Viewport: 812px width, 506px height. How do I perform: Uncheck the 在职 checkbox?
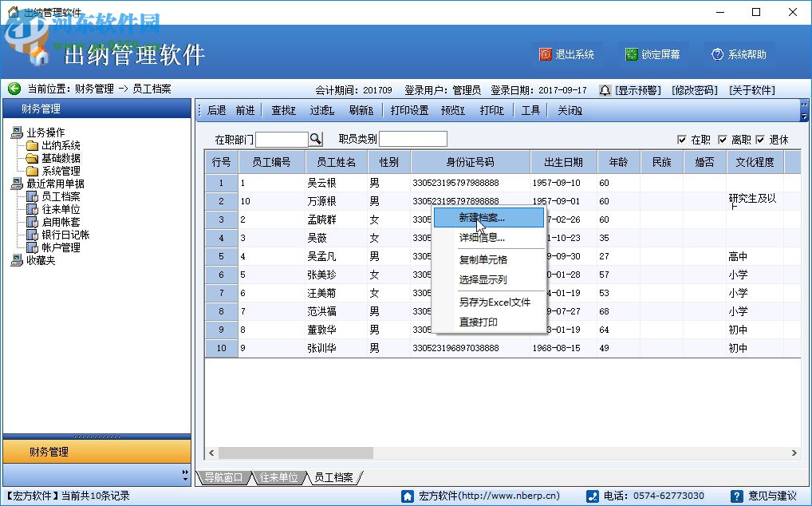684,138
